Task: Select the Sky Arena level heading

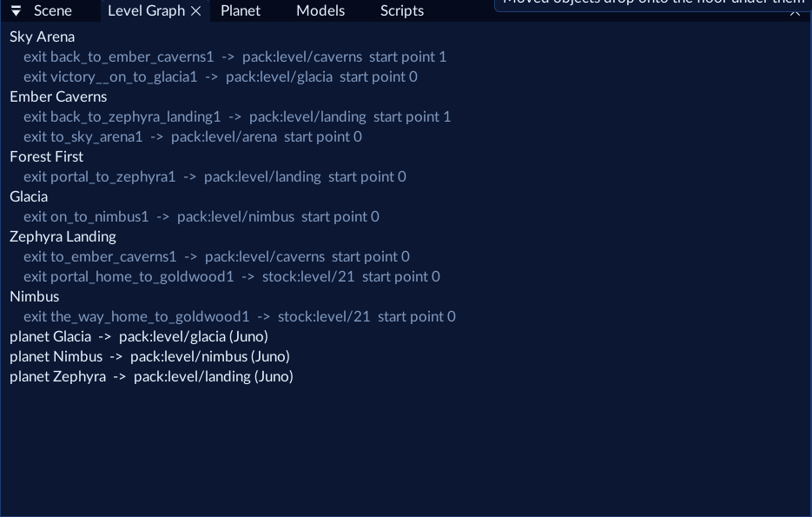Action: click(42, 36)
